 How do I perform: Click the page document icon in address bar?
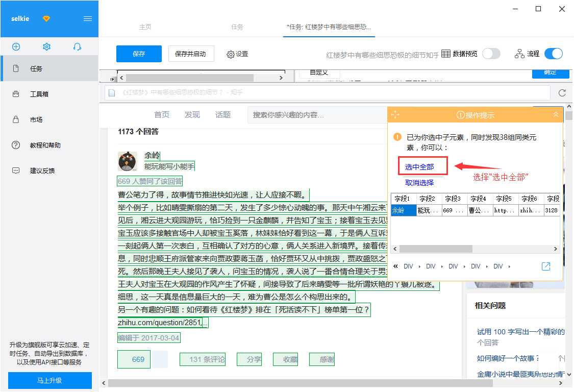(x=112, y=93)
